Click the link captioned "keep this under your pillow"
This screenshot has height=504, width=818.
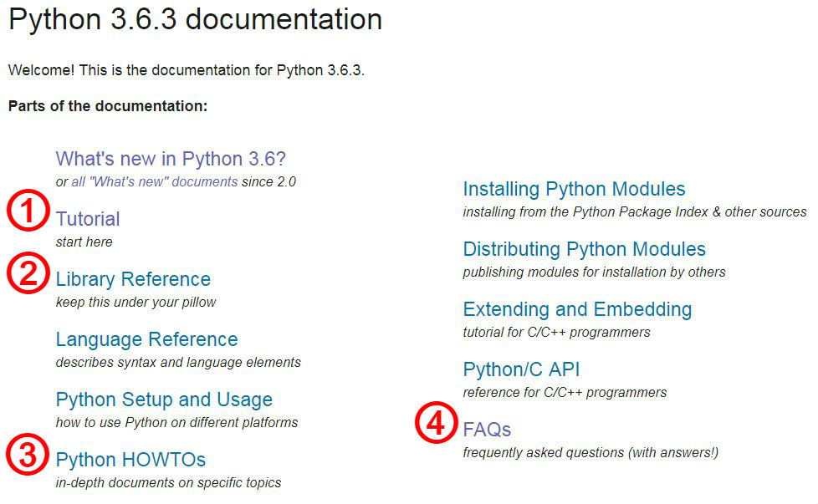pyautogui.click(x=132, y=279)
